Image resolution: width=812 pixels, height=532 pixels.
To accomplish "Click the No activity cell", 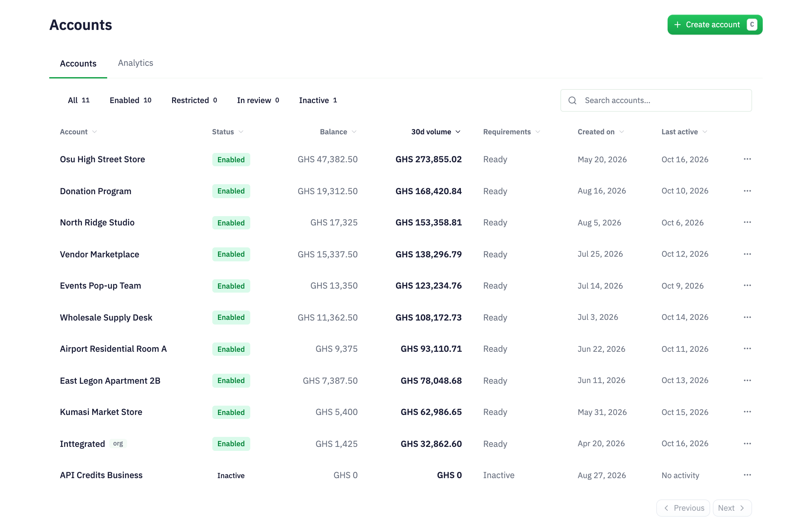I will [x=680, y=475].
